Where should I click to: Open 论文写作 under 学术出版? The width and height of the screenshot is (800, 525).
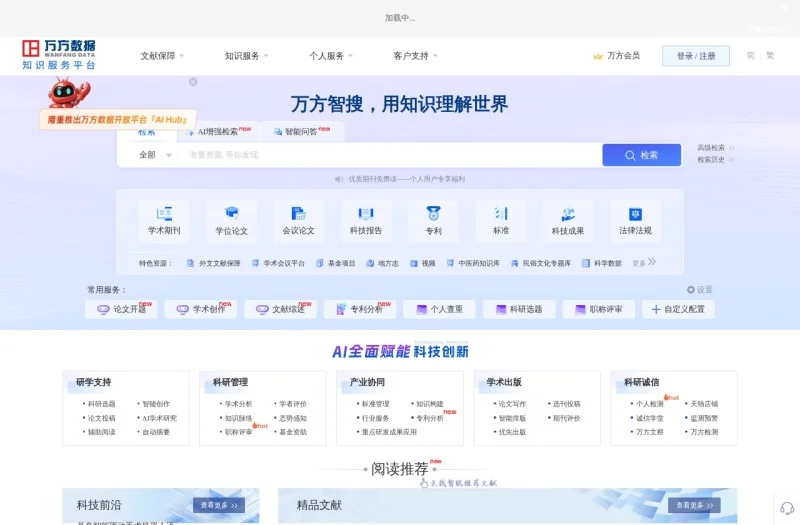tap(512, 404)
